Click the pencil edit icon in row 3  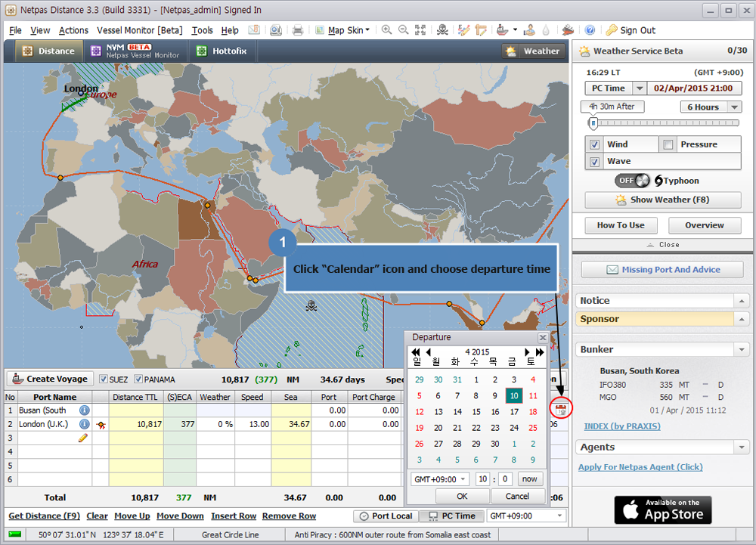[x=83, y=438]
